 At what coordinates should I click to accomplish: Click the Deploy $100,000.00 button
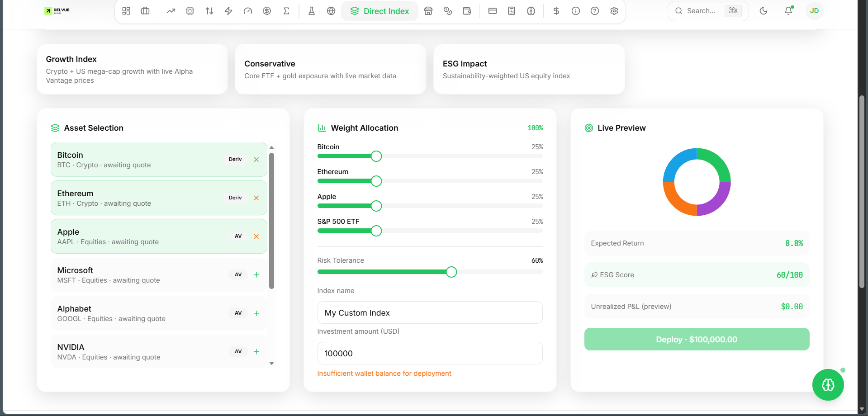pyautogui.click(x=697, y=339)
